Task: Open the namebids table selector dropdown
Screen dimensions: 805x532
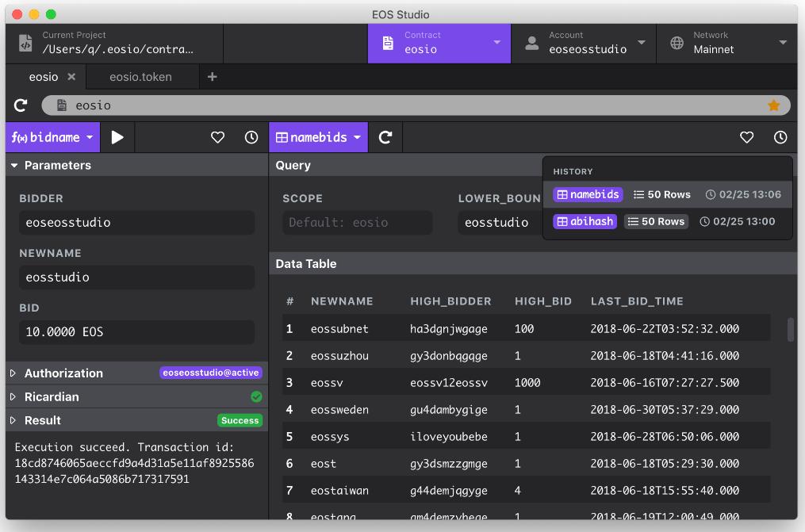Action: click(318, 136)
